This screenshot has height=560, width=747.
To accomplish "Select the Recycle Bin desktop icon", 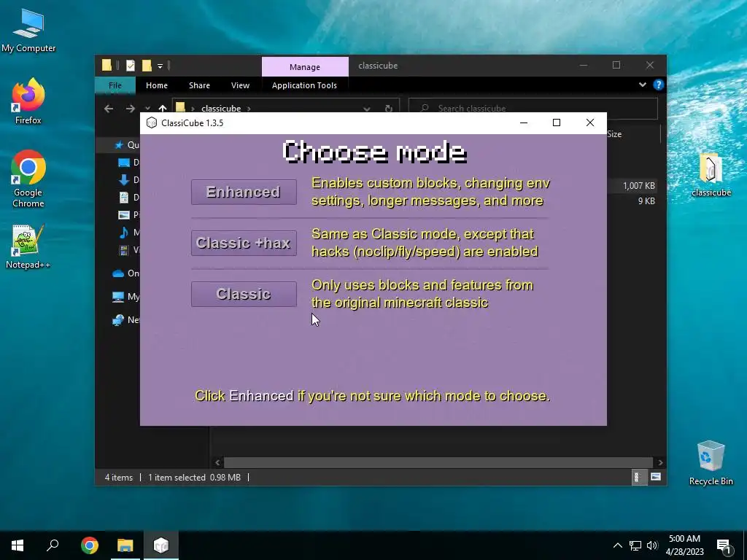I will pos(711,463).
